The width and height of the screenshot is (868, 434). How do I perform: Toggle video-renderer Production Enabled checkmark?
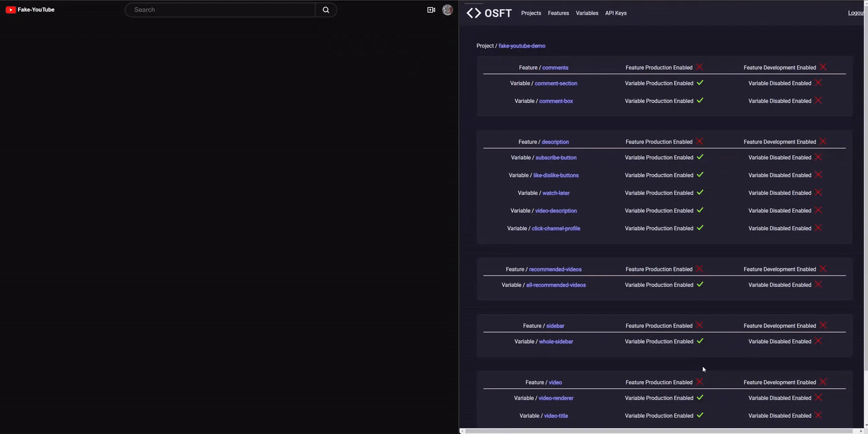point(700,397)
